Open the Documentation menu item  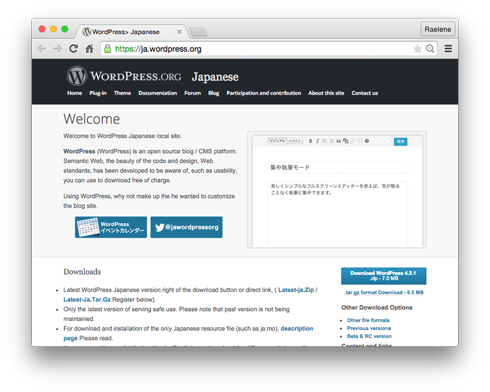click(x=158, y=93)
